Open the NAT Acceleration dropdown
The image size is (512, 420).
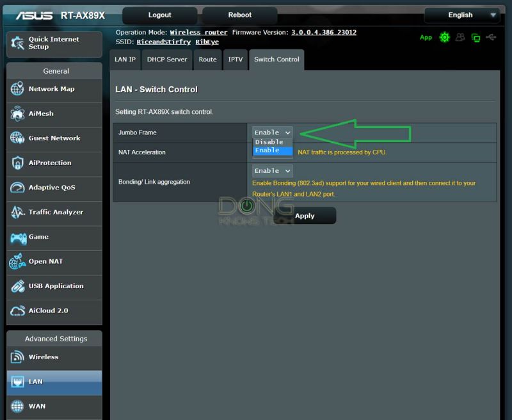271,152
